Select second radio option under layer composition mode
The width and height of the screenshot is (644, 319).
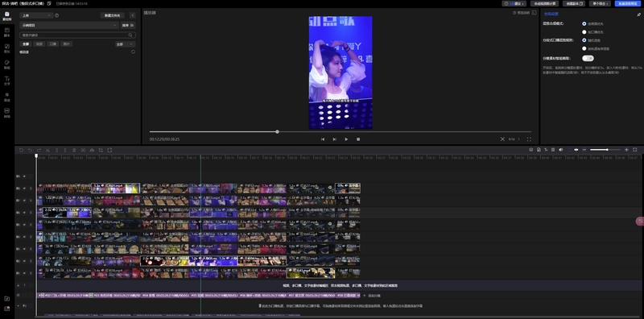click(584, 31)
